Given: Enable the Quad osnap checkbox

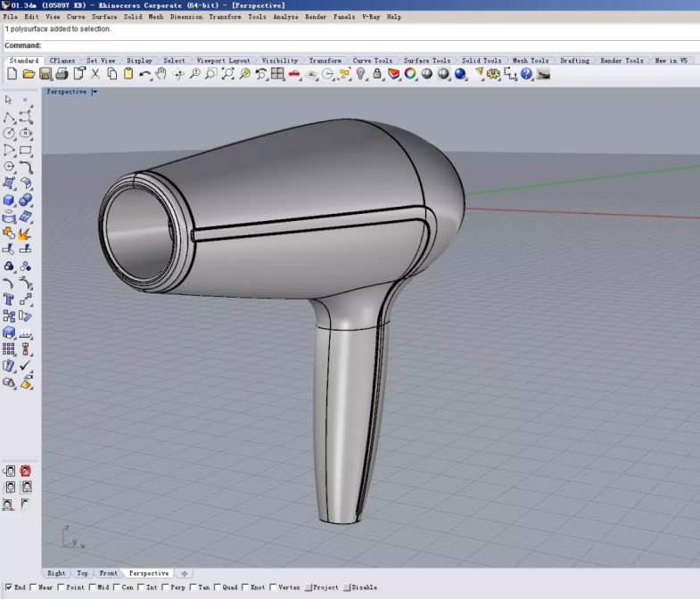Looking at the screenshot, I should [219, 587].
